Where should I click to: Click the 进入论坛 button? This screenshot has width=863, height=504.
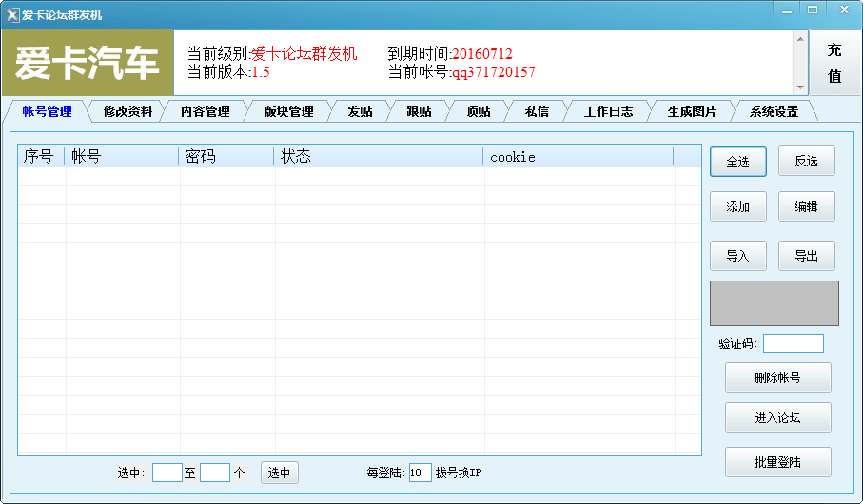coord(777,417)
